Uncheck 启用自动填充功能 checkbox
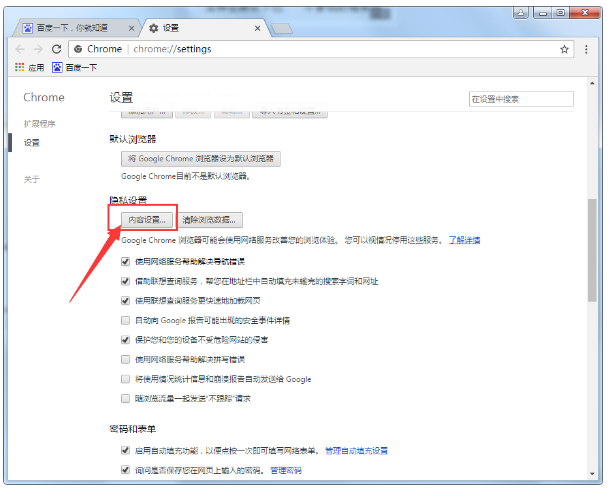The height and width of the screenshot is (488, 610). 125,451
